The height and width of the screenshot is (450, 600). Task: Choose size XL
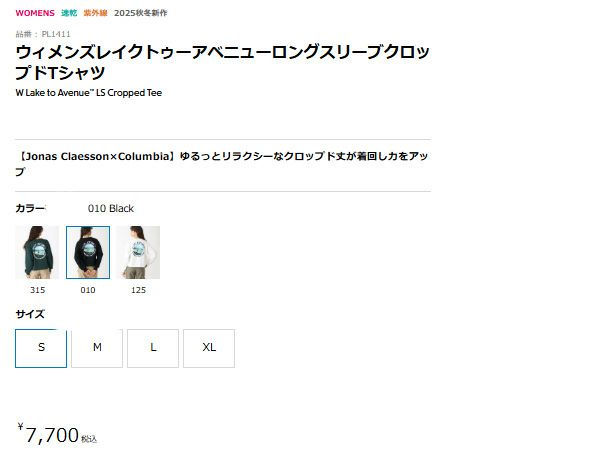(x=209, y=348)
